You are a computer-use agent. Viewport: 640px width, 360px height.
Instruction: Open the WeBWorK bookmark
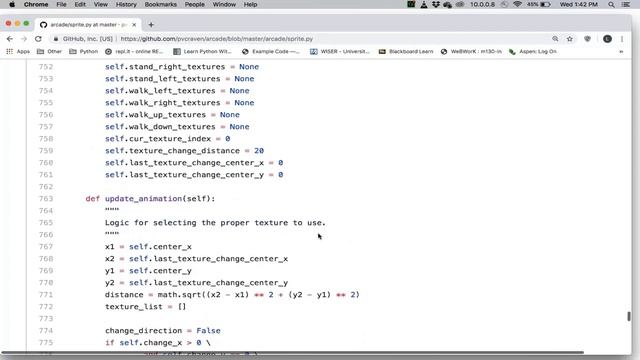pyautogui.click(x=471, y=51)
